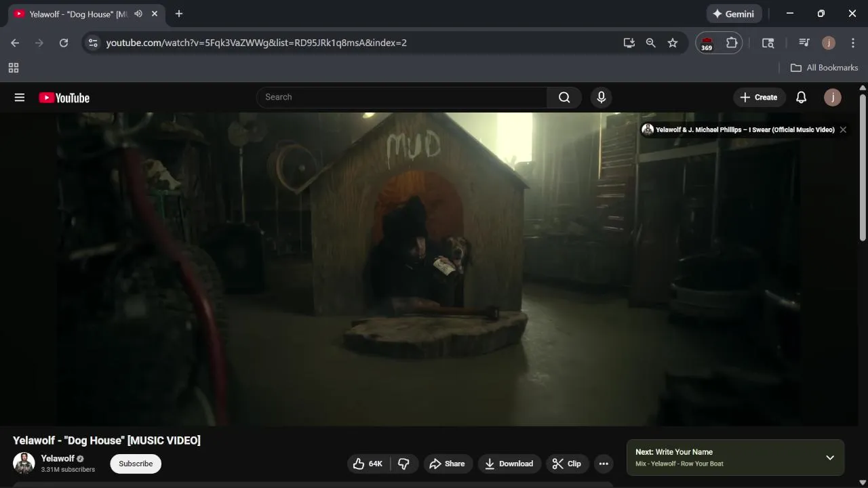Screen dimensions: 868x488
Task: Click Mix - Yelawolf - Row Your Boat text
Action: (x=679, y=464)
